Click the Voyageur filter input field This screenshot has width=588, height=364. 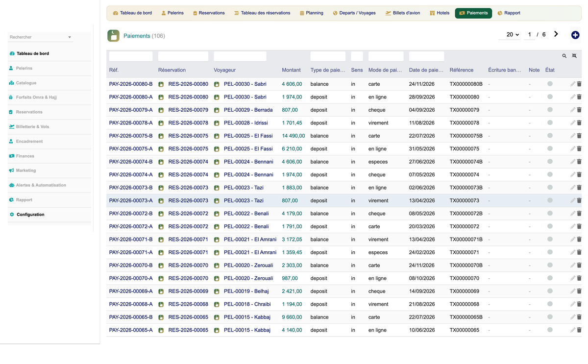240,56
